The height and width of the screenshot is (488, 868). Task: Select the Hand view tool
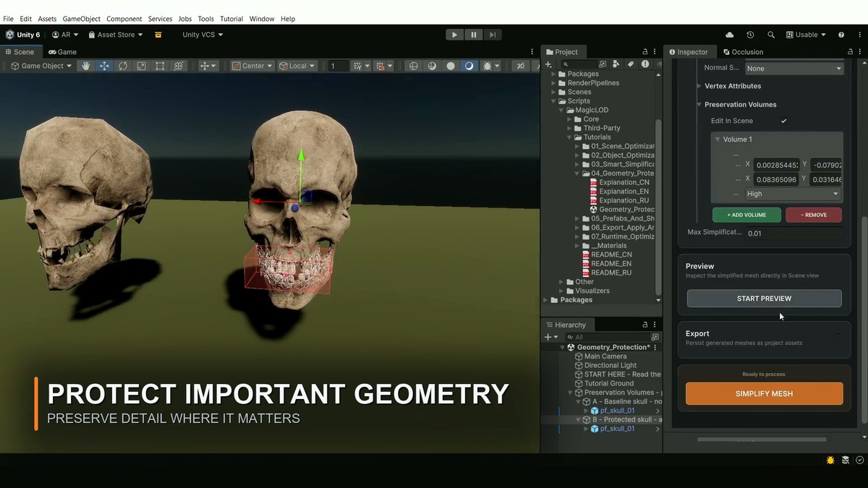(86, 66)
